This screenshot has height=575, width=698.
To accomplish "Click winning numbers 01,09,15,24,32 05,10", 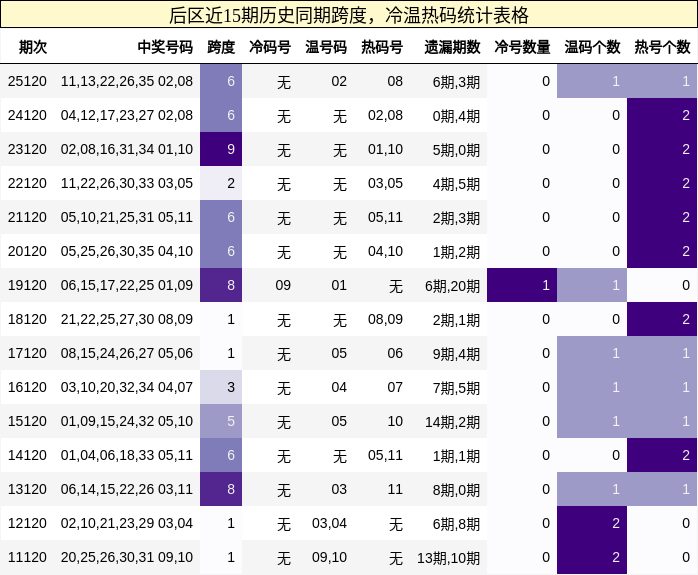I will (x=127, y=421).
